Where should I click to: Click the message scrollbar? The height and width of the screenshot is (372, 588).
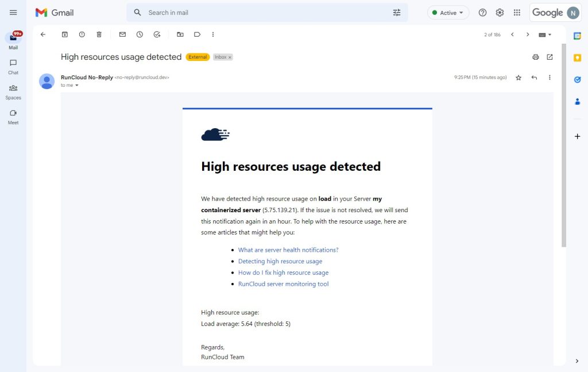(564, 145)
